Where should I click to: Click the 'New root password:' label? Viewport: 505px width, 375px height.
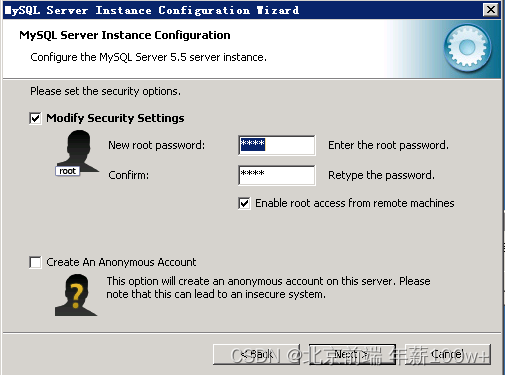[x=157, y=145]
